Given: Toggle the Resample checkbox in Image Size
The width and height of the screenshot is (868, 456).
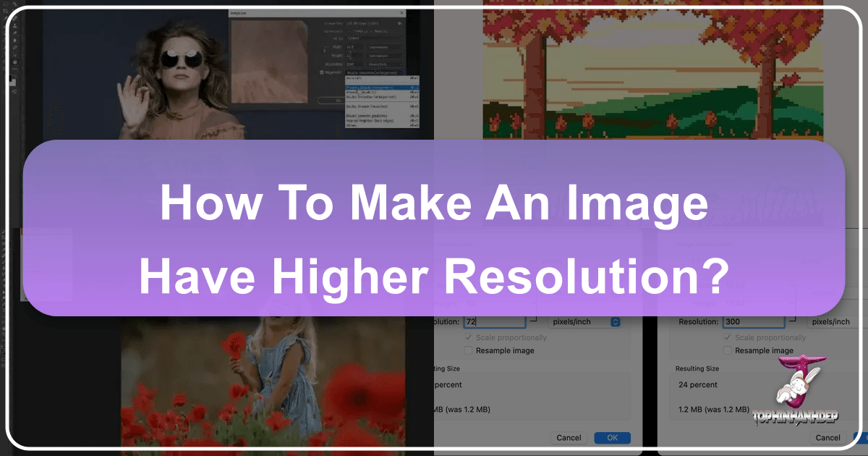Looking at the screenshot, I should pyautogui.click(x=320, y=72).
